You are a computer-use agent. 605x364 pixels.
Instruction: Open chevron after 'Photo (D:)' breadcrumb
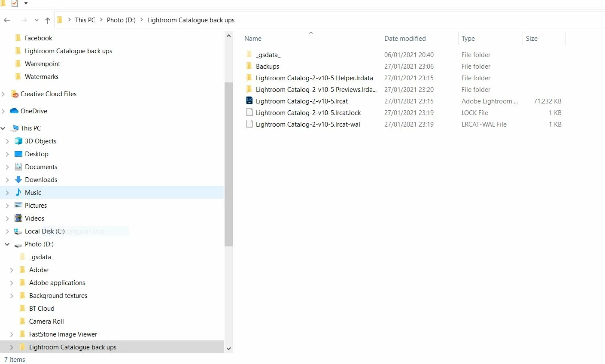141,20
